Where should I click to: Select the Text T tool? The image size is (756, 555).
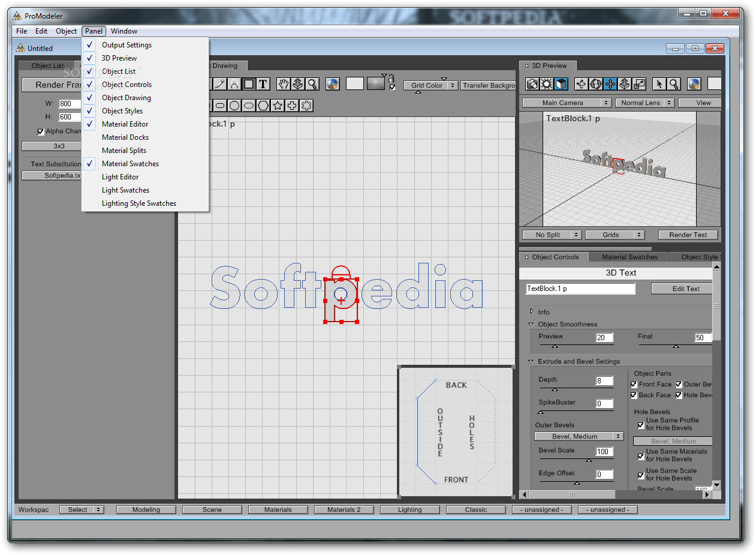(x=263, y=85)
